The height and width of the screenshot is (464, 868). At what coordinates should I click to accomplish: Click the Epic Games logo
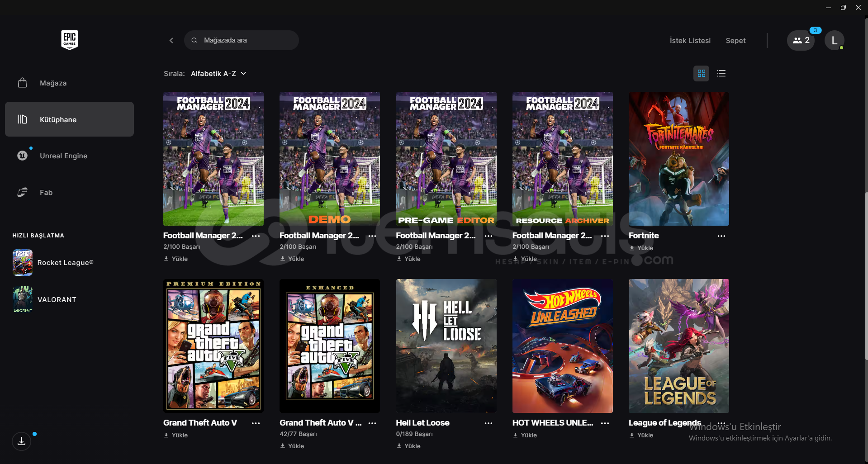(x=70, y=40)
